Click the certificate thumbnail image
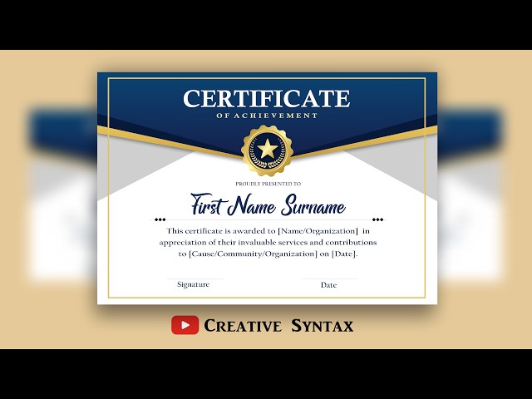 coord(267,189)
